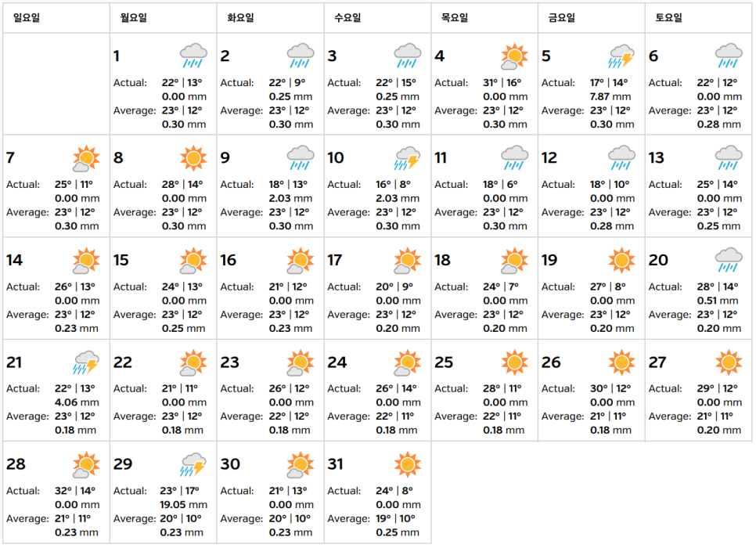
Task: Click the 금요일 header cell
Action: (x=592, y=18)
